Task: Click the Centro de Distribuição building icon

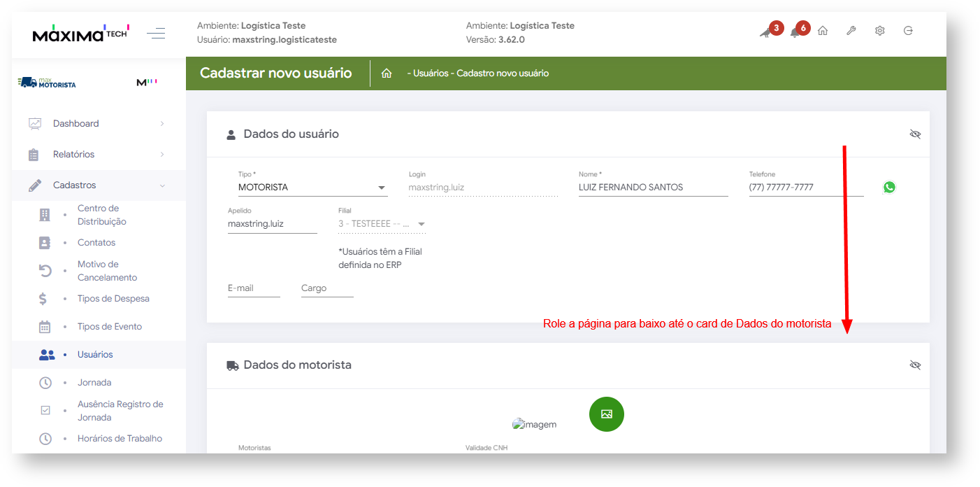Action: coord(45,215)
